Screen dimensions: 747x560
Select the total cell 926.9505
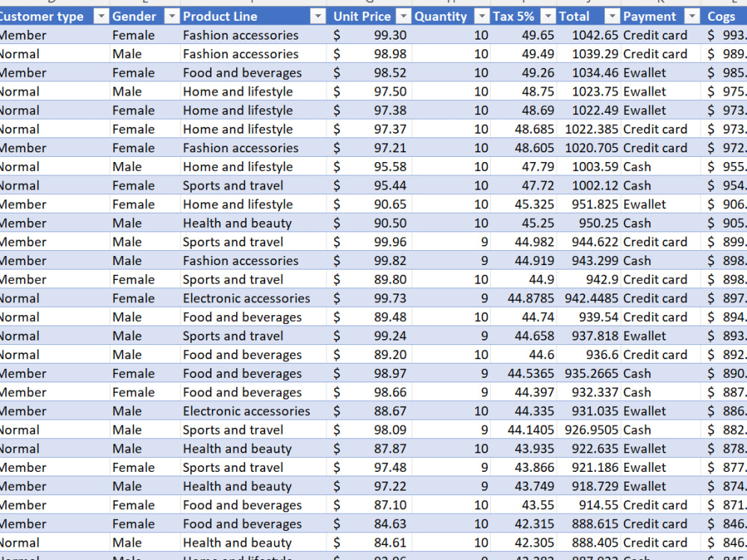589,430
